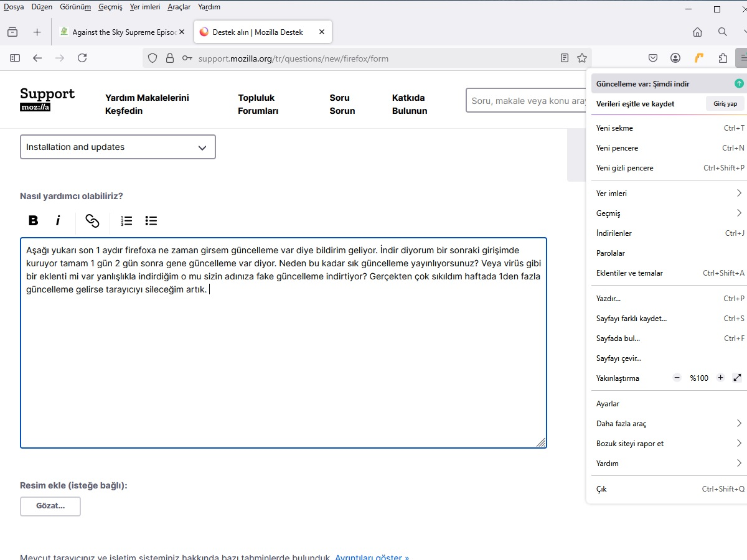This screenshot has width=747, height=560.
Task: Click the browser address bar URL
Action: pos(293,58)
